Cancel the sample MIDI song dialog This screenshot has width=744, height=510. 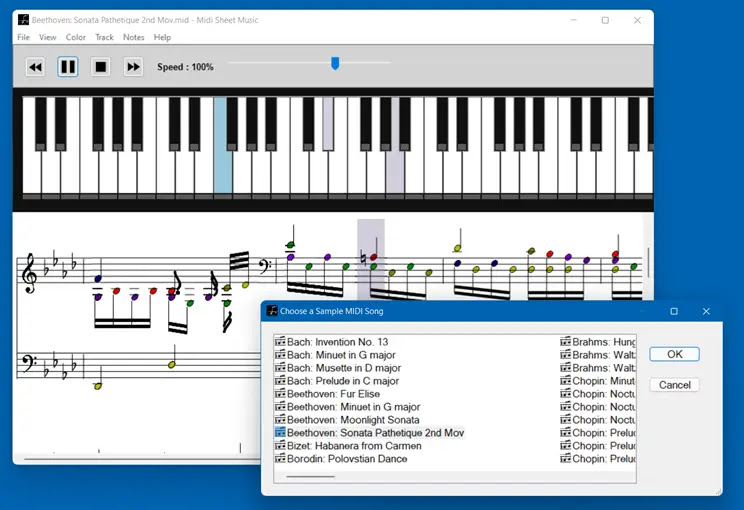click(x=674, y=385)
